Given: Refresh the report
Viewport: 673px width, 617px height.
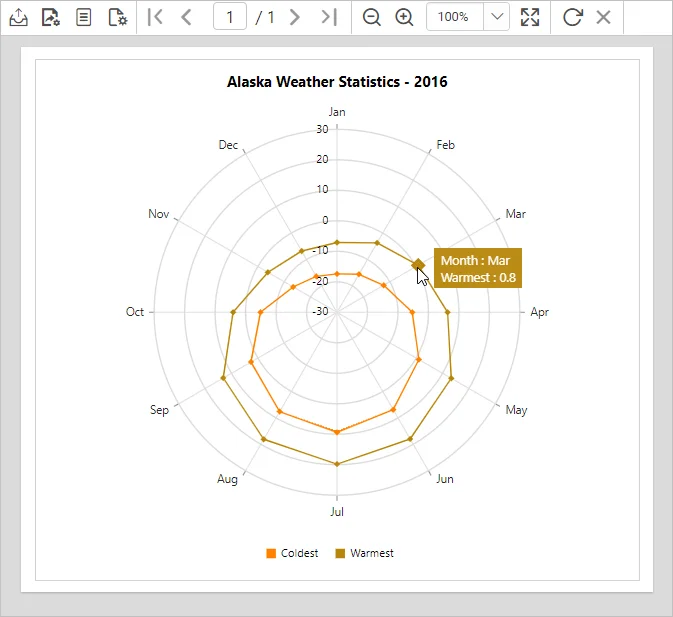Looking at the screenshot, I should pos(572,17).
